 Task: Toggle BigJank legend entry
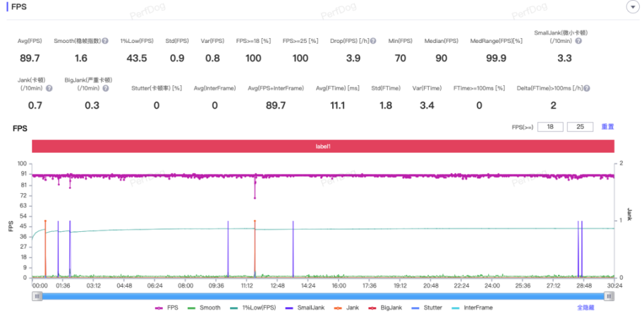click(384, 307)
